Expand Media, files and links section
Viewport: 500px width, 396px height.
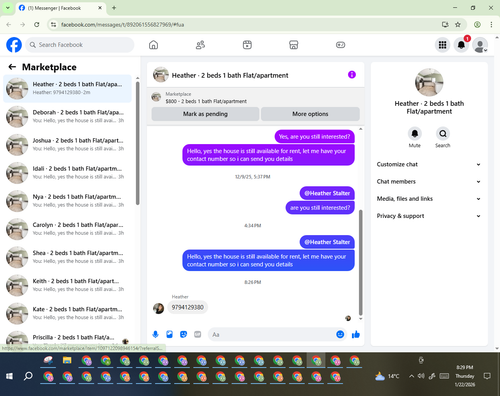coord(429,199)
